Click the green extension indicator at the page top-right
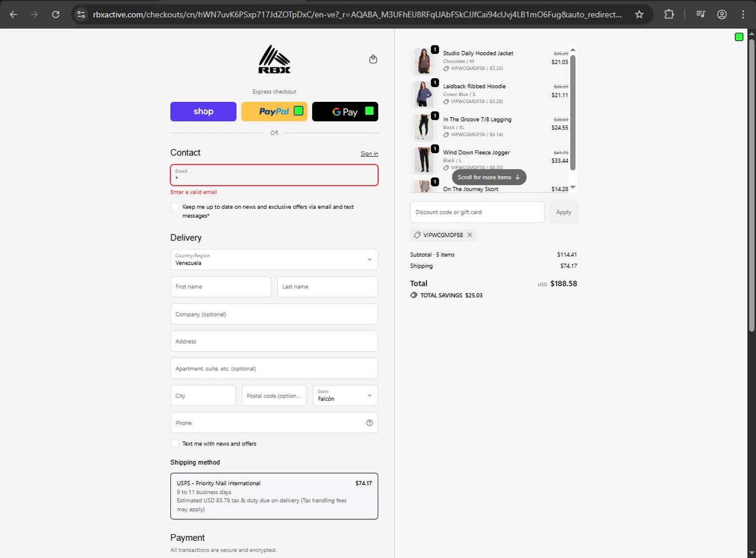This screenshot has height=558, width=756. (739, 37)
